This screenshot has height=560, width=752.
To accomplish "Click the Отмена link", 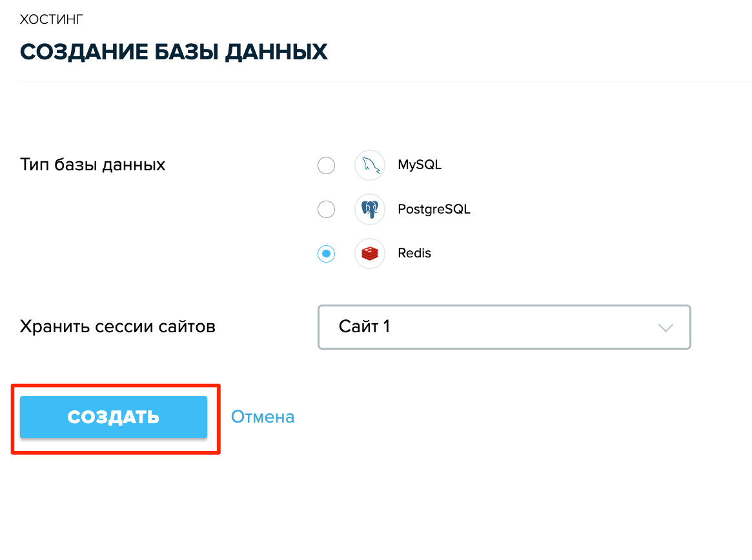I will tap(263, 417).
